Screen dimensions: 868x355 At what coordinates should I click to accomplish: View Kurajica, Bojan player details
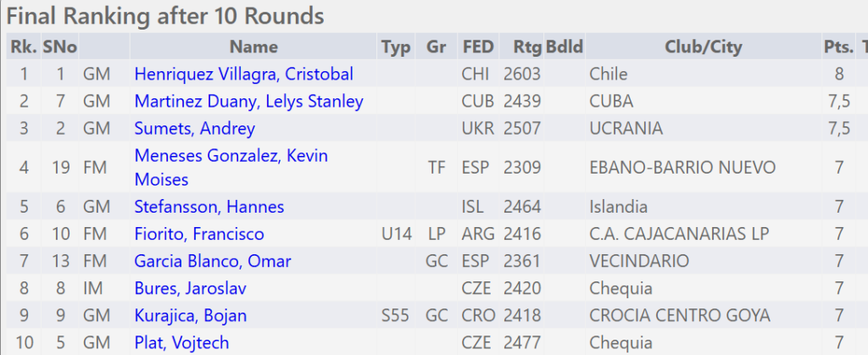190,316
